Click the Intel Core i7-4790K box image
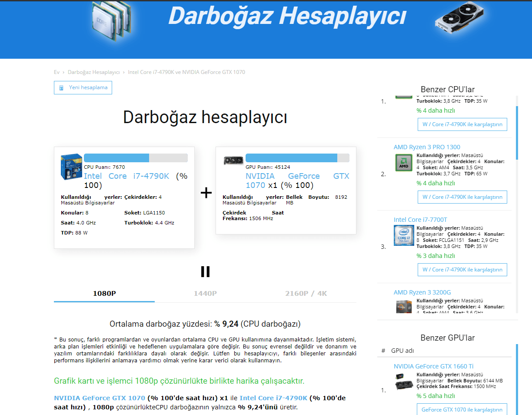The width and height of the screenshot is (532, 415). click(72, 167)
